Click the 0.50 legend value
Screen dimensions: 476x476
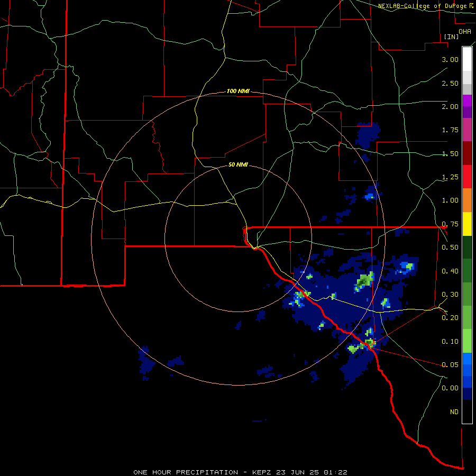click(450, 248)
